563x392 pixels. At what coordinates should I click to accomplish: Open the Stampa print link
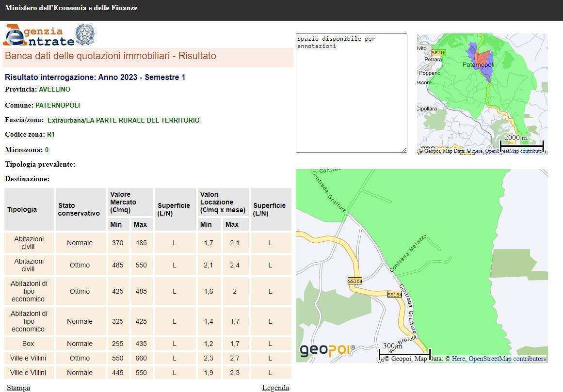click(x=18, y=388)
